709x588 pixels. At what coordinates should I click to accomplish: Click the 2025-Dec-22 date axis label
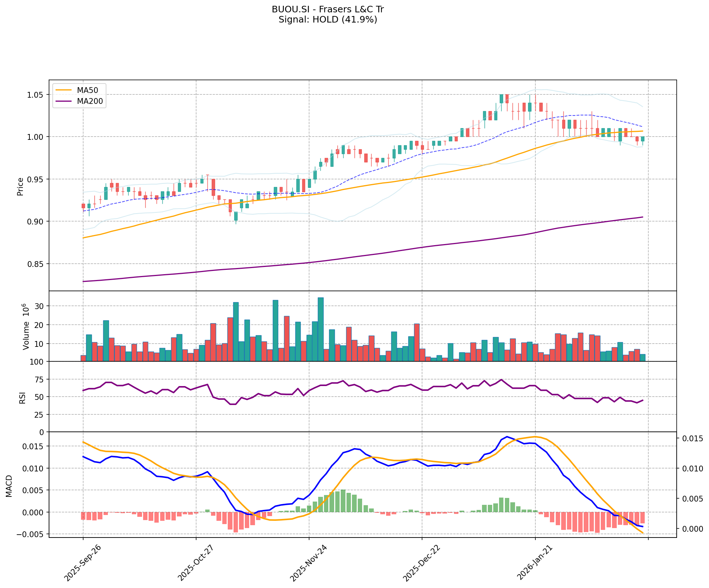421,563
